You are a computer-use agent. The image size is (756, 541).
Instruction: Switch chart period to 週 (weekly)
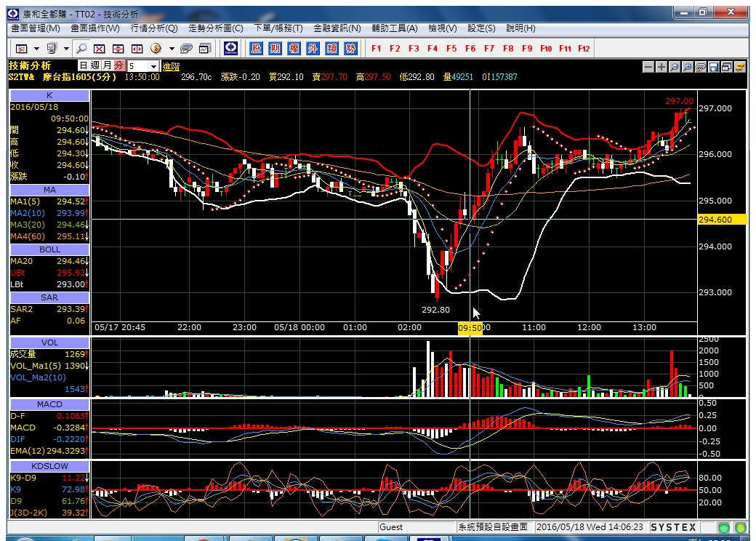point(95,65)
